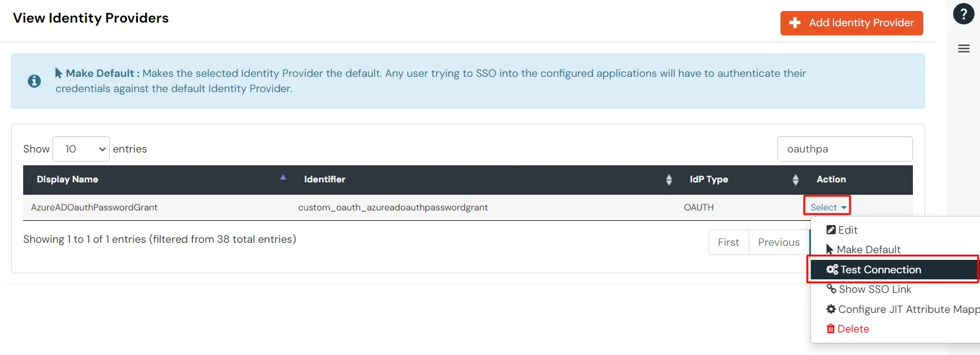Viewport: 980px width, 355px height.
Task: Click the Test Connection gears icon
Action: [x=832, y=270]
